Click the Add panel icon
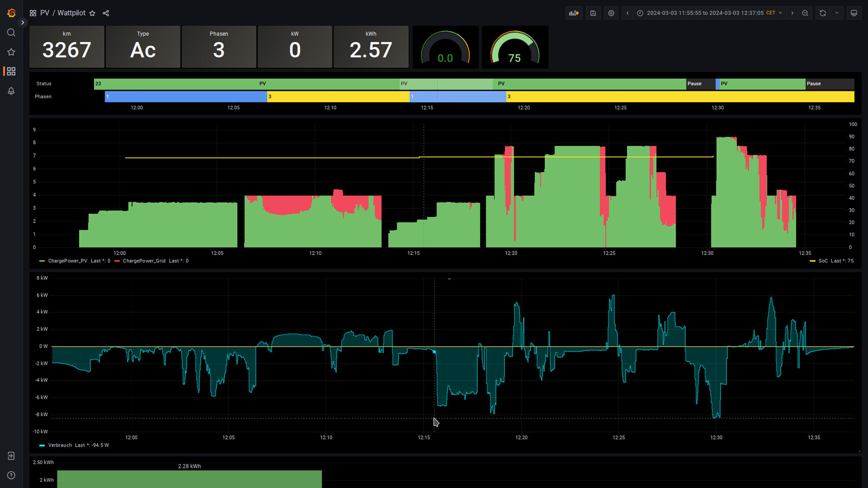Image resolution: width=868 pixels, height=488 pixels. (574, 13)
